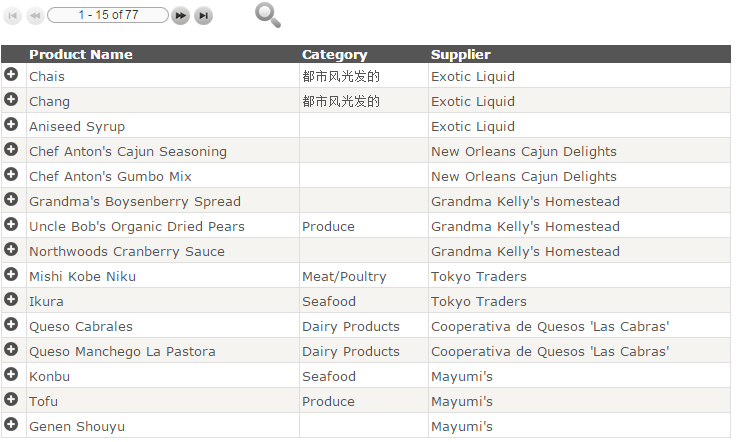
Task: Expand the Aniseed Syrup row
Action: click(11, 125)
